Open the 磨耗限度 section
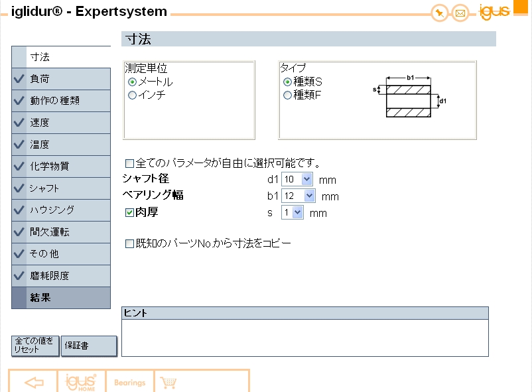532x392 pixels. [x=61, y=276]
